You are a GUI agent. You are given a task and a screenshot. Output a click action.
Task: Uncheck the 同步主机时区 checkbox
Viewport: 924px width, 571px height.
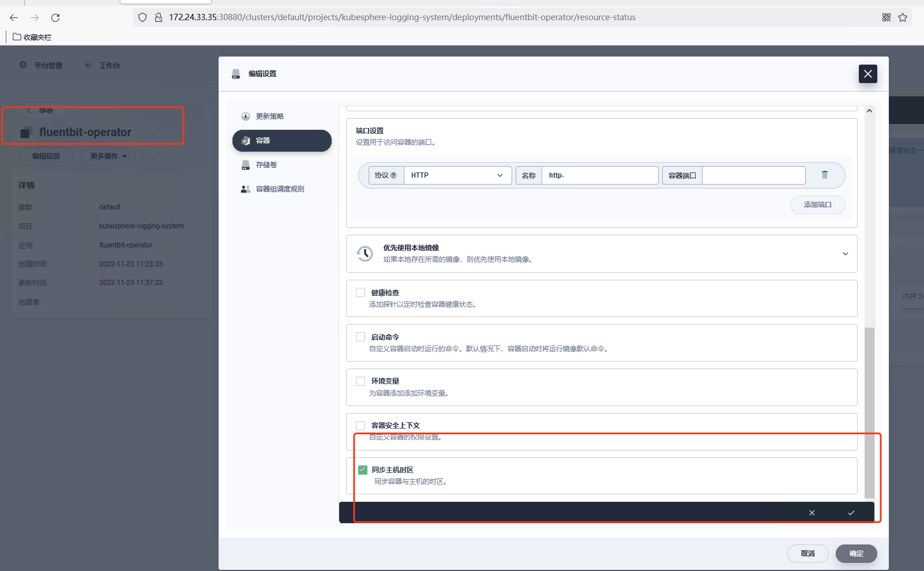coord(362,469)
